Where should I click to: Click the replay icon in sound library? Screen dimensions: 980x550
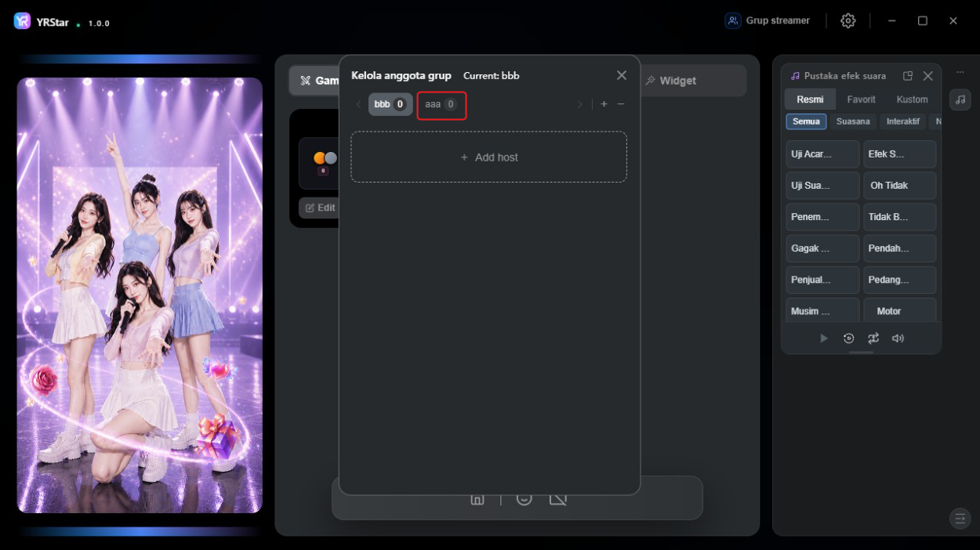[x=848, y=338]
